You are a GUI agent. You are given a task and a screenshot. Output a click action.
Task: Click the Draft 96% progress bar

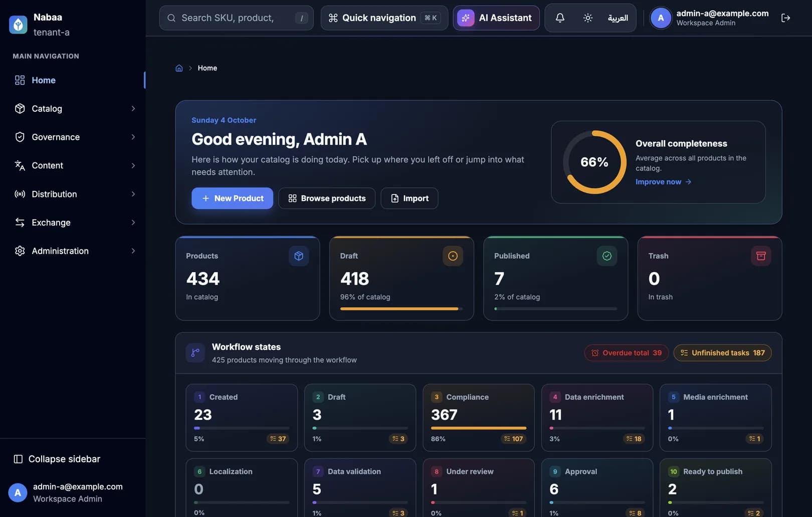click(401, 309)
